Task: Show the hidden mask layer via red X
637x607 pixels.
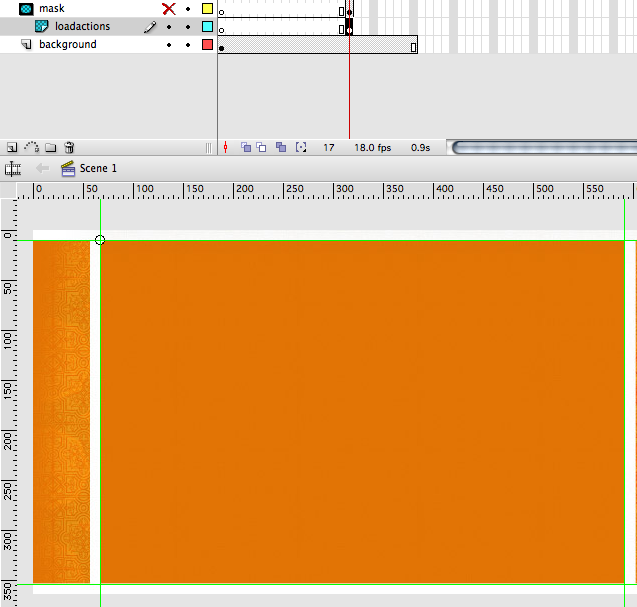Action: (169, 9)
